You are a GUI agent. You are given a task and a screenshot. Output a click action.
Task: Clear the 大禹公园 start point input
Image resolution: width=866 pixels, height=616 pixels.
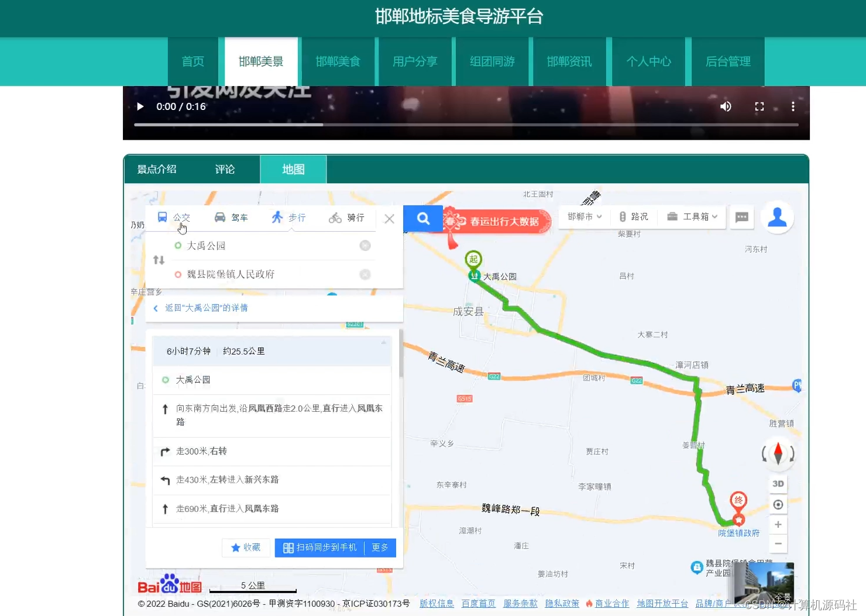(x=365, y=245)
